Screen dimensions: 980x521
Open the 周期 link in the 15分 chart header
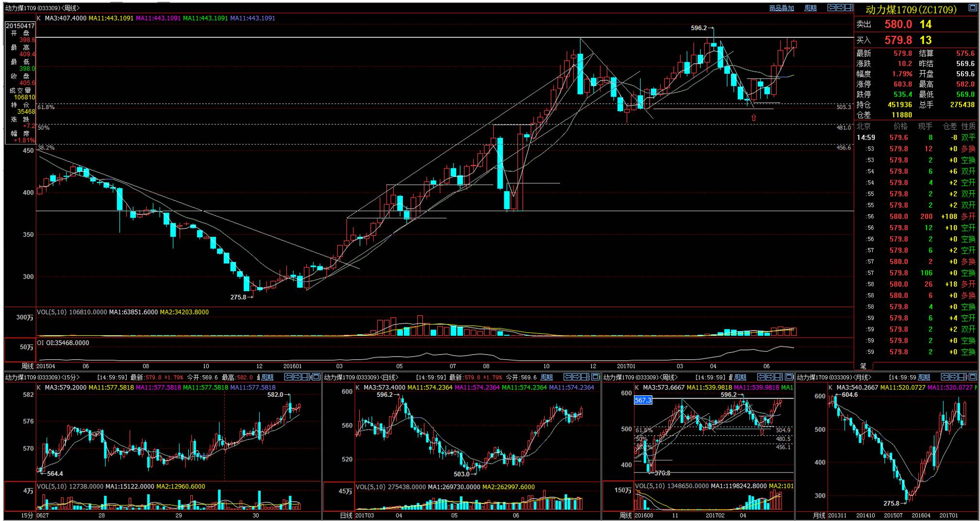(x=267, y=377)
